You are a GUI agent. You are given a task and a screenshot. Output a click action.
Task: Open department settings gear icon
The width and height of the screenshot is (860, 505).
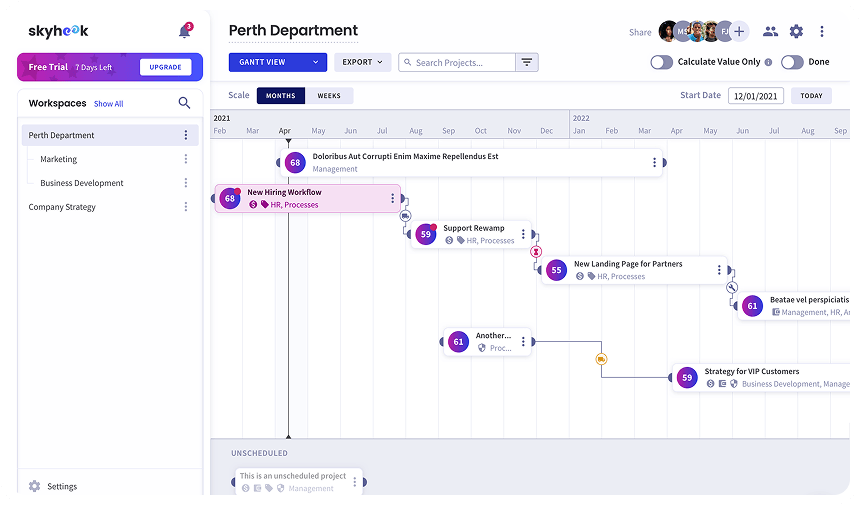pyautogui.click(x=796, y=32)
